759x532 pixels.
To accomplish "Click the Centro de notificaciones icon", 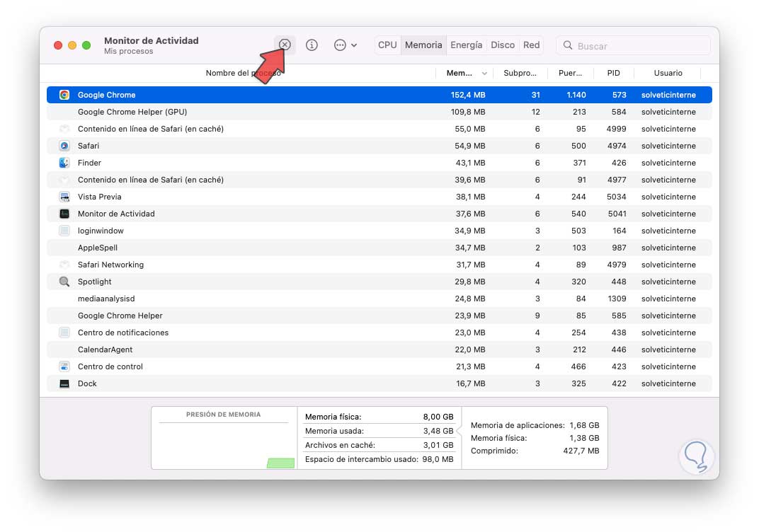I will coord(64,332).
